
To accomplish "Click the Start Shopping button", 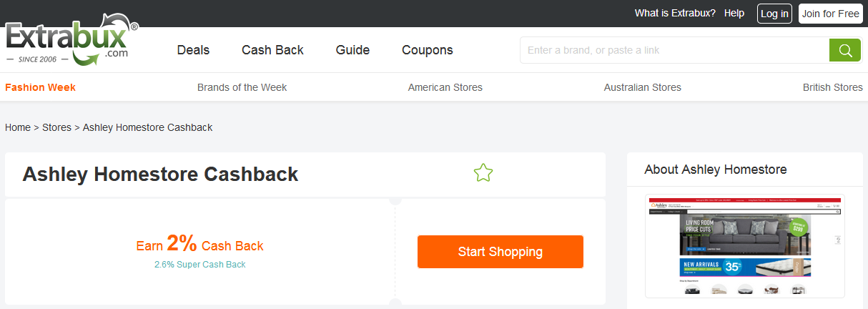I will [500, 252].
